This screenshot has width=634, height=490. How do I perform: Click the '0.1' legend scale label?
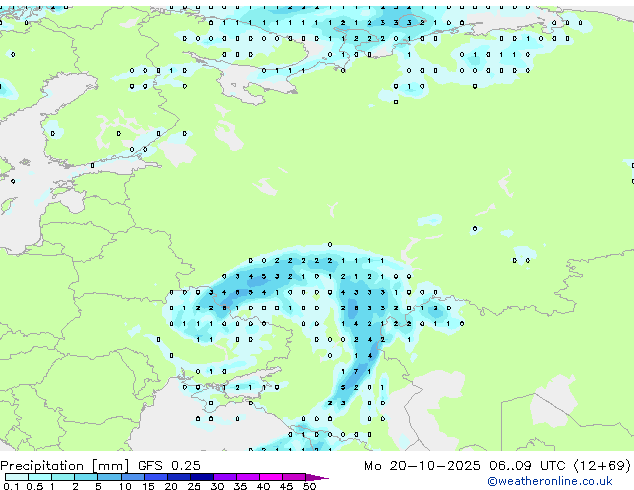click(11, 486)
